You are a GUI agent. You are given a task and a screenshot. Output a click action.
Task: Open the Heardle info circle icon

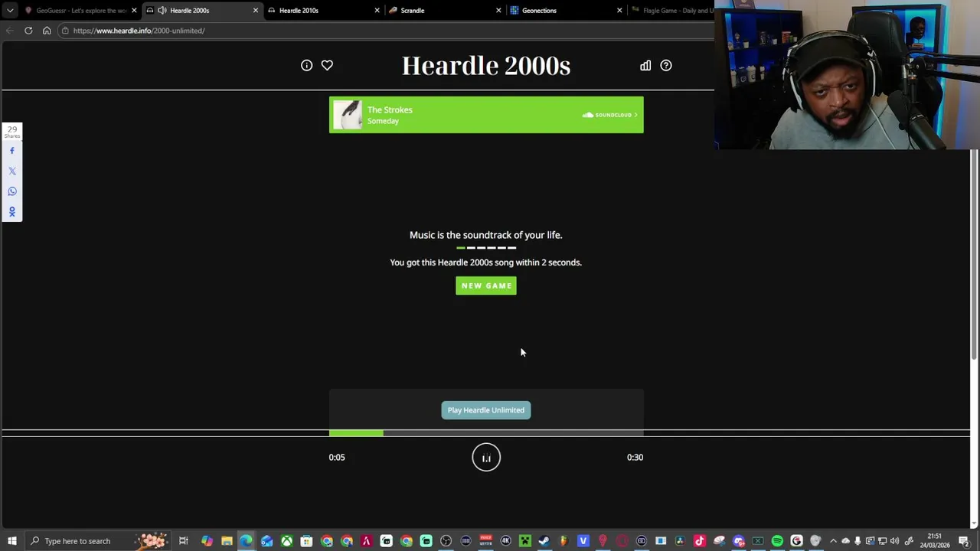[x=306, y=65]
